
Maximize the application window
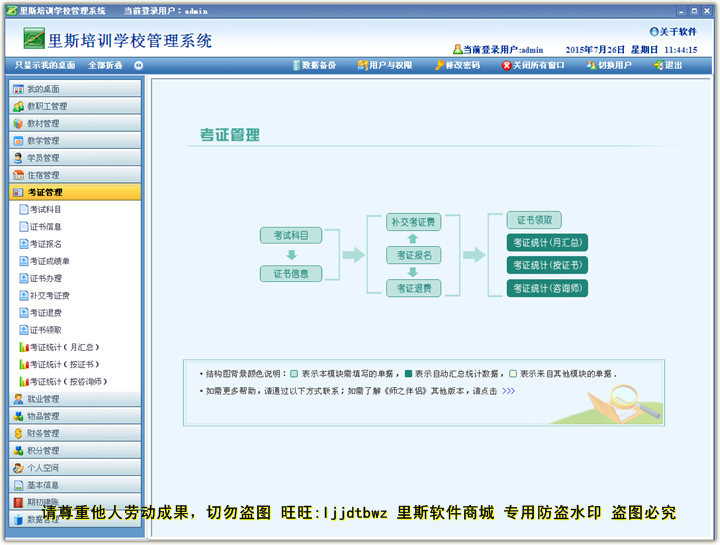(694, 11)
